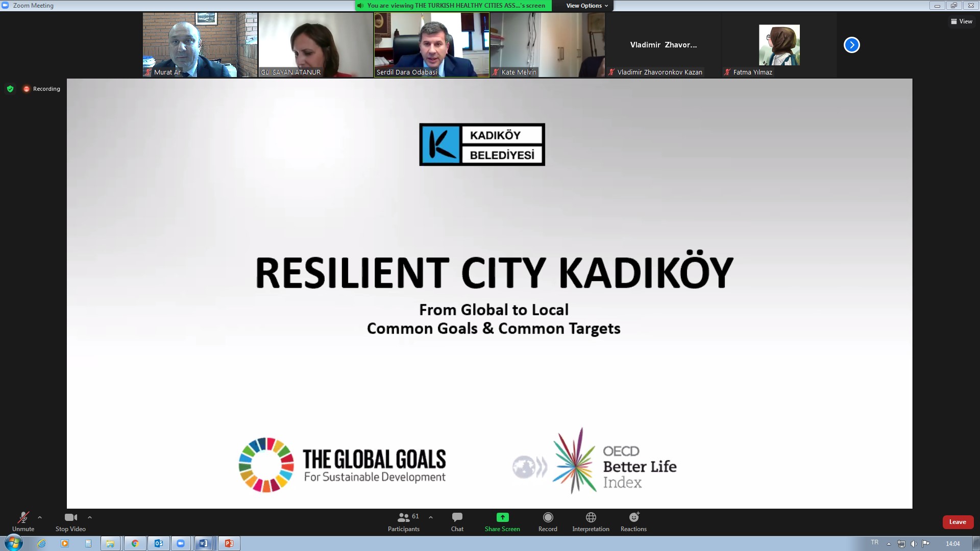
Task: Click the red Leave button
Action: (x=958, y=522)
